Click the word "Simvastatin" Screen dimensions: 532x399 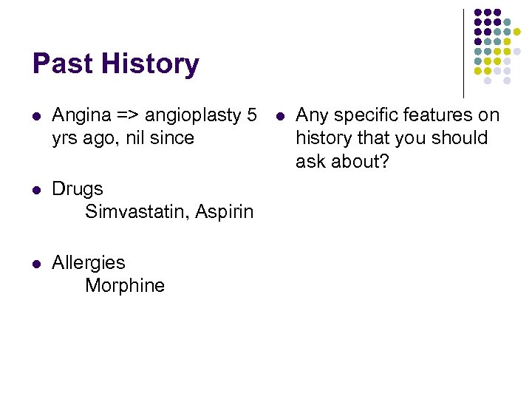(138, 211)
